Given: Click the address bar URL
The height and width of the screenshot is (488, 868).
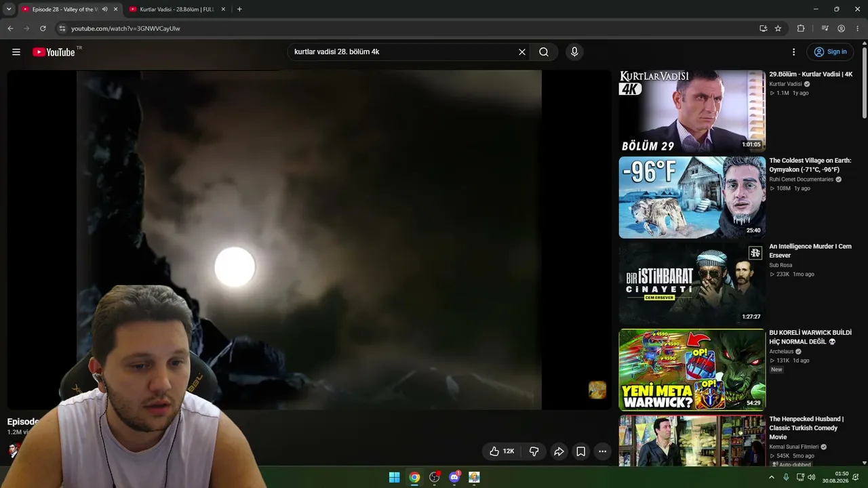Looking at the screenshot, I should click(x=125, y=28).
